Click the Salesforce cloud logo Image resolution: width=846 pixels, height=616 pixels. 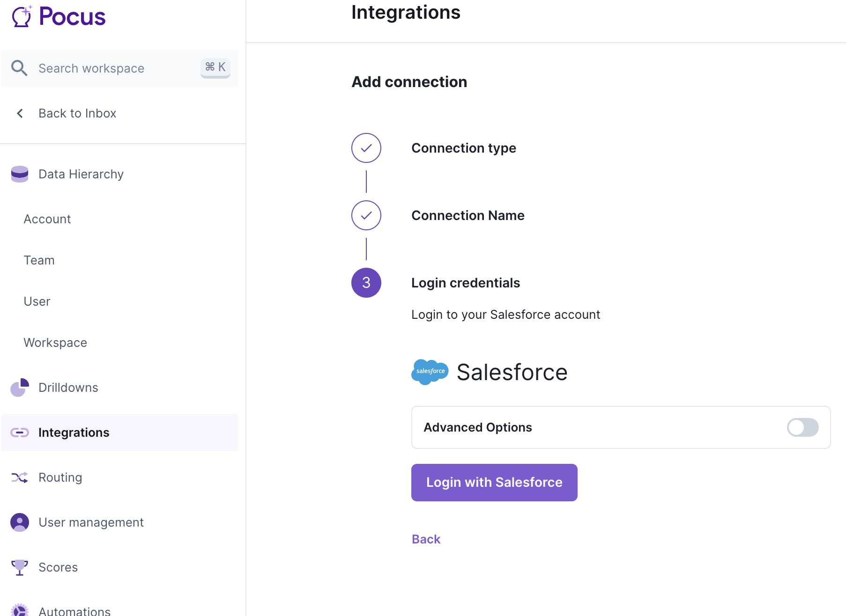[430, 372]
